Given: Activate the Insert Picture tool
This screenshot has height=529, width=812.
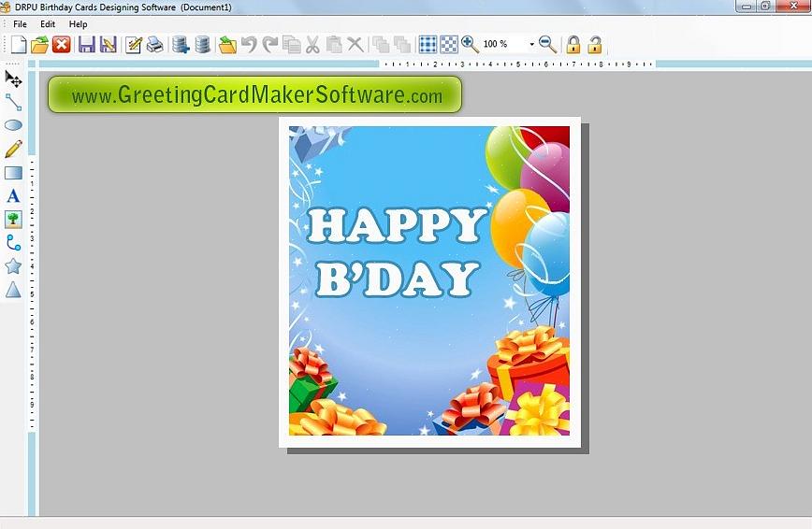Looking at the screenshot, I should pos(13,220).
